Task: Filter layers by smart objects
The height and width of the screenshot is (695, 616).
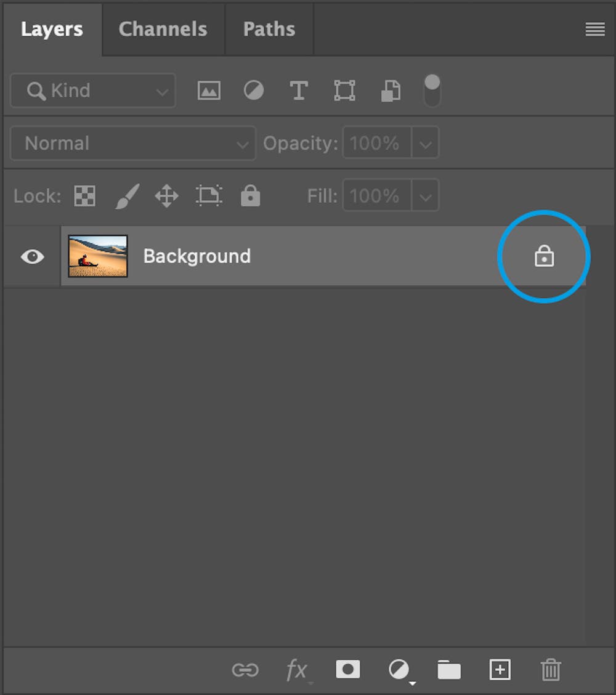Action: [x=390, y=90]
